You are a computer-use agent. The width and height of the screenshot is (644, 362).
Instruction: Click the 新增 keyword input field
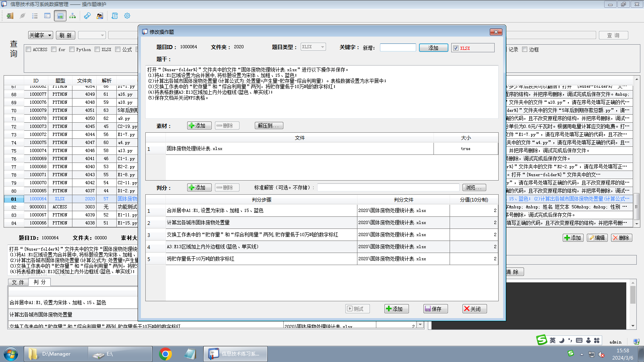(x=398, y=47)
